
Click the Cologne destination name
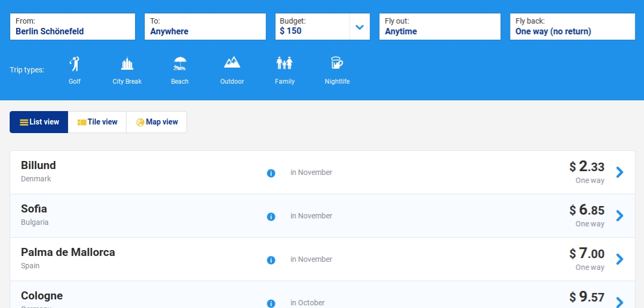pos(42,296)
